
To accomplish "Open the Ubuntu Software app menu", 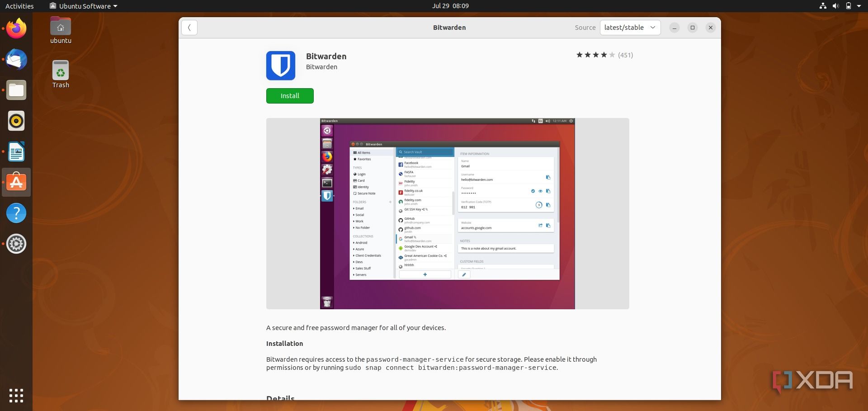I will (x=84, y=6).
